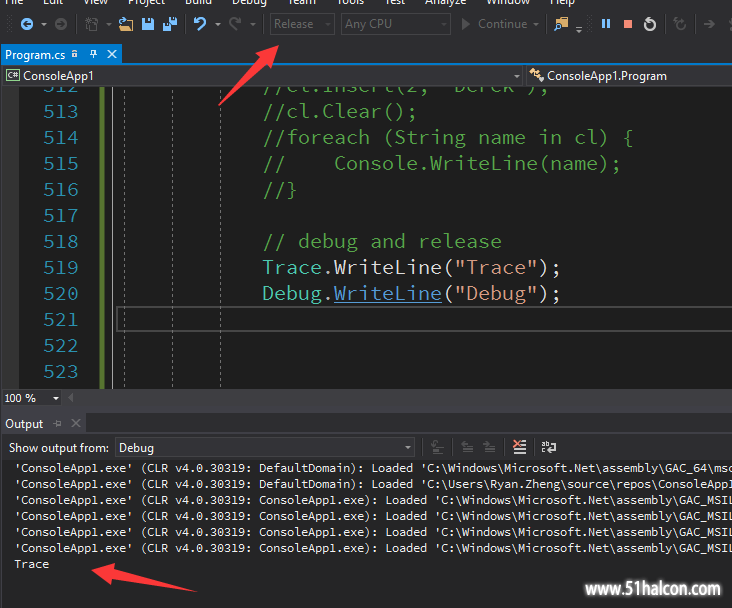The height and width of the screenshot is (608, 732).
Task: Click the "Trace" string literal on line 519
Action: (x=496, y=268)
